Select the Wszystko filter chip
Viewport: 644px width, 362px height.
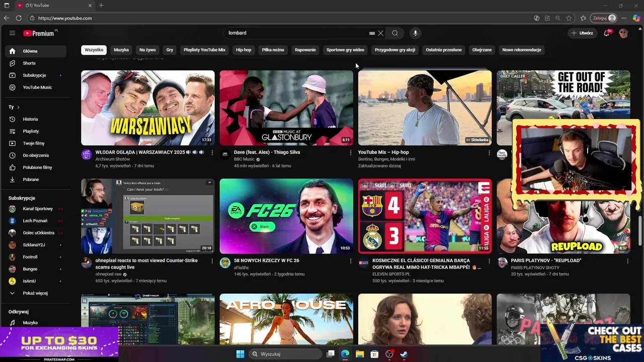pos(94,50)
